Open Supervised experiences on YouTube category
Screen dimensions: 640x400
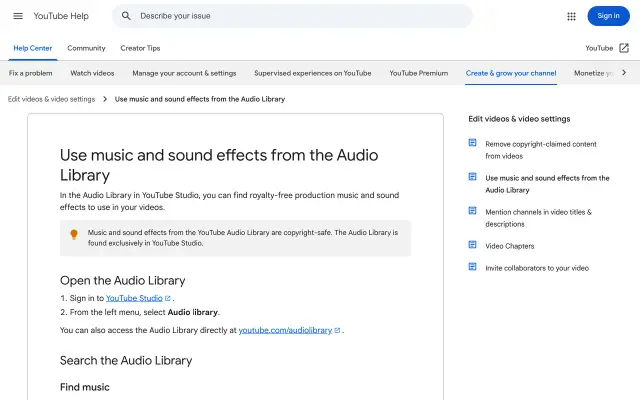coord(313,73)
